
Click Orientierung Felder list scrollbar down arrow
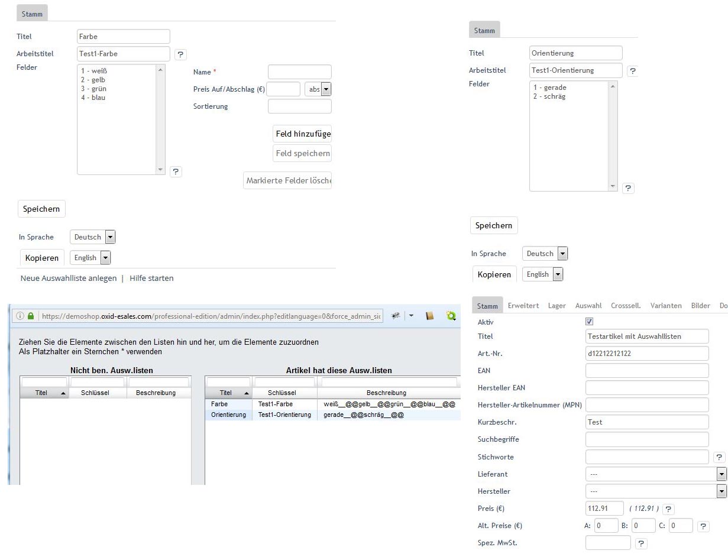[x=613, y=186]
